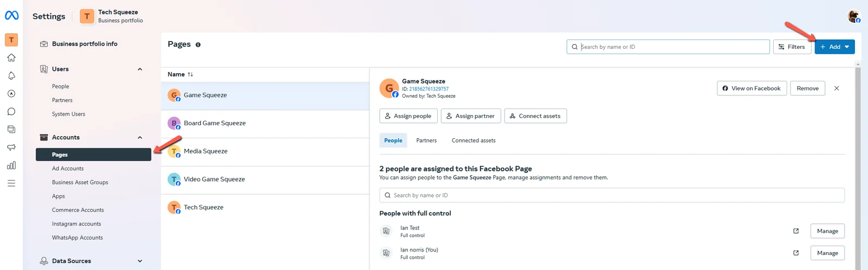Manage Ian Test's access

pos(827,231)
